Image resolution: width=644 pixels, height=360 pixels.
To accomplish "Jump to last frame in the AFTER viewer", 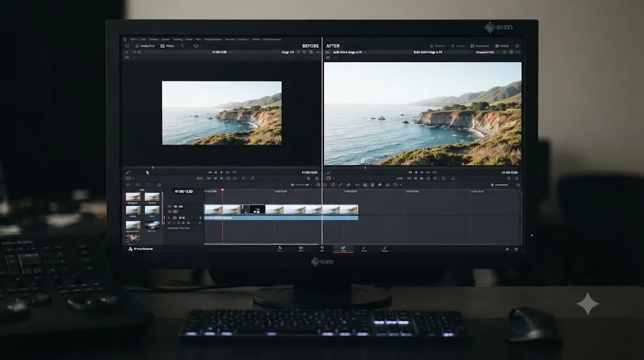I will point(428,172).
